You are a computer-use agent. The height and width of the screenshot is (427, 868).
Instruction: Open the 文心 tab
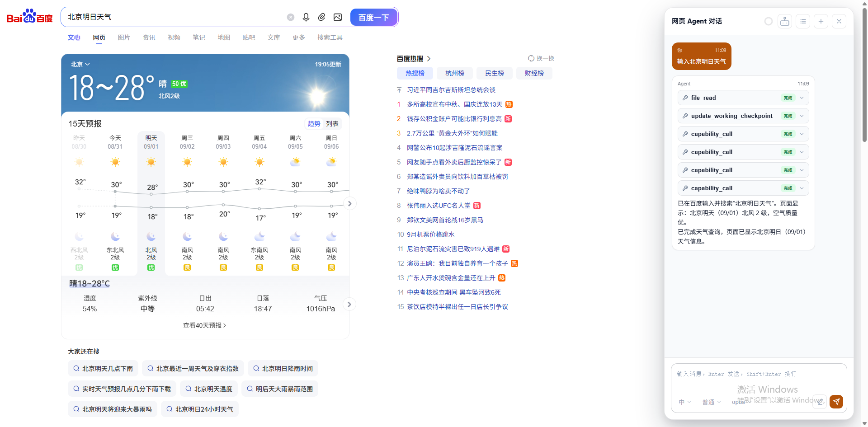[x=74, y=38]
